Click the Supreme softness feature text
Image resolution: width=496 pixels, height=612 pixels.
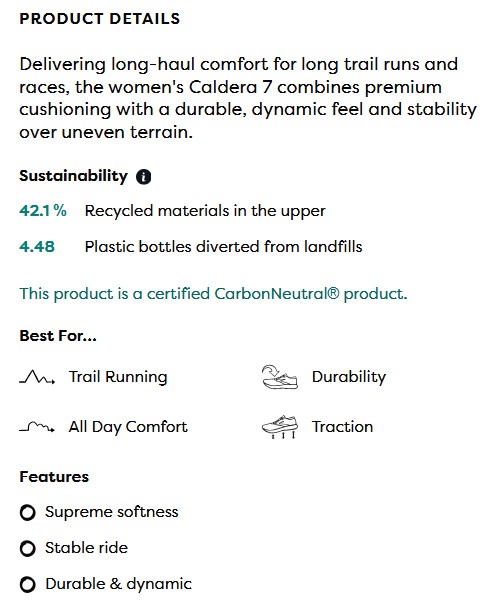pyautogui.click(x=112, y=512)
